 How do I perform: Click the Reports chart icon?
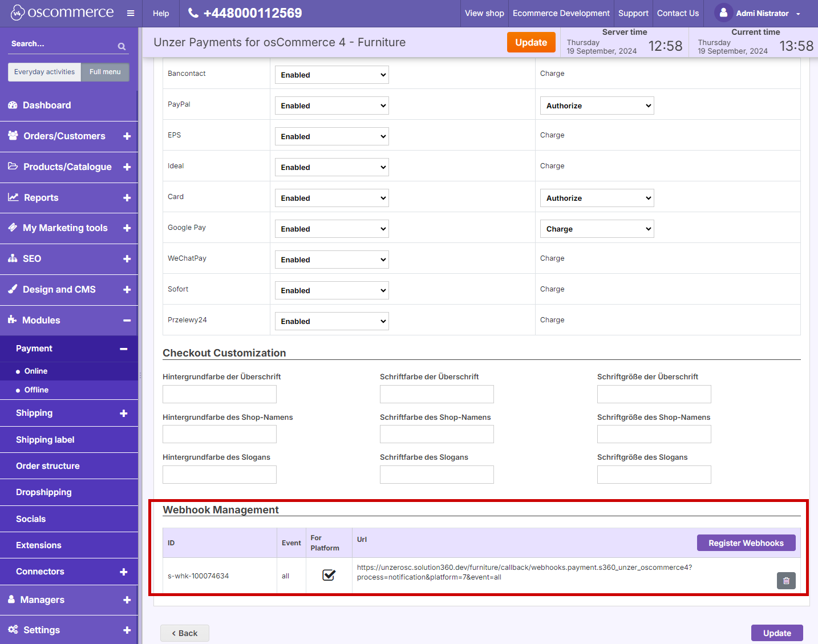[x=13, y=197]
